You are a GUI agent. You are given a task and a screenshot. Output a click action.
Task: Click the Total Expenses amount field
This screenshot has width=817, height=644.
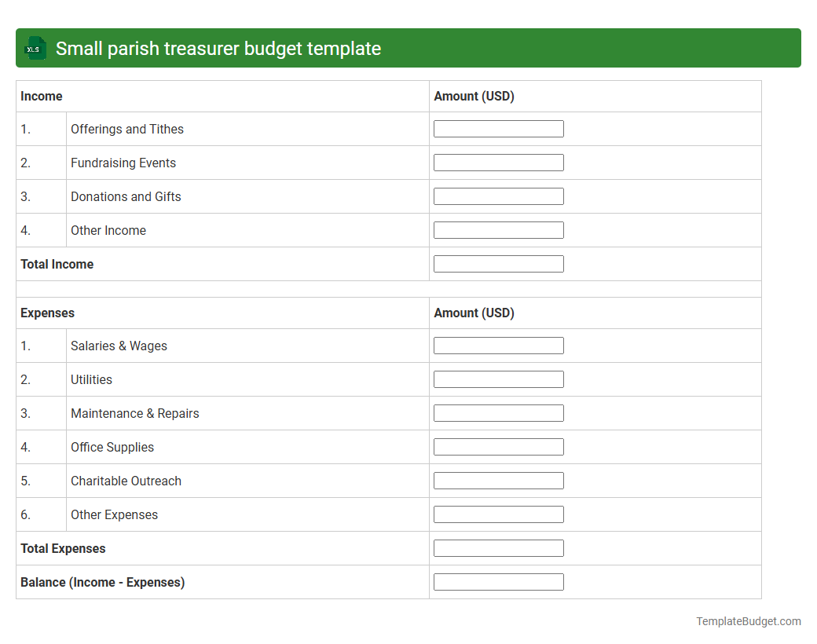[498, 547]
